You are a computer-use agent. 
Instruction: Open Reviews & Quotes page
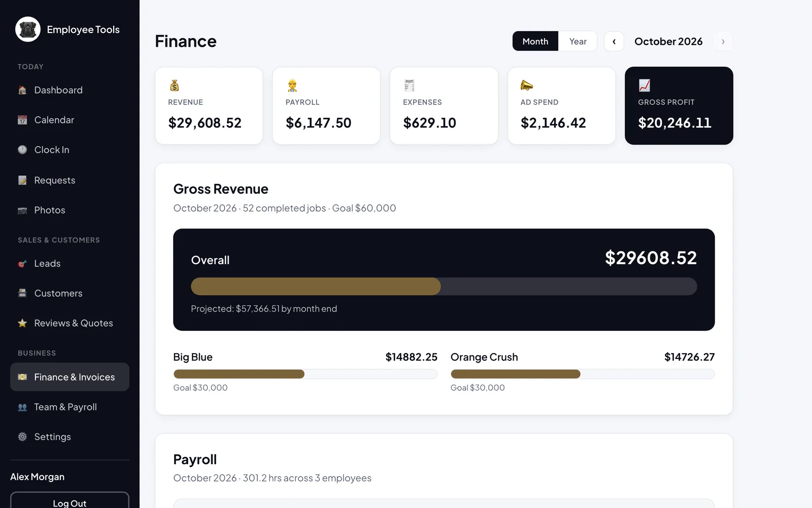(x=70, y=323)
